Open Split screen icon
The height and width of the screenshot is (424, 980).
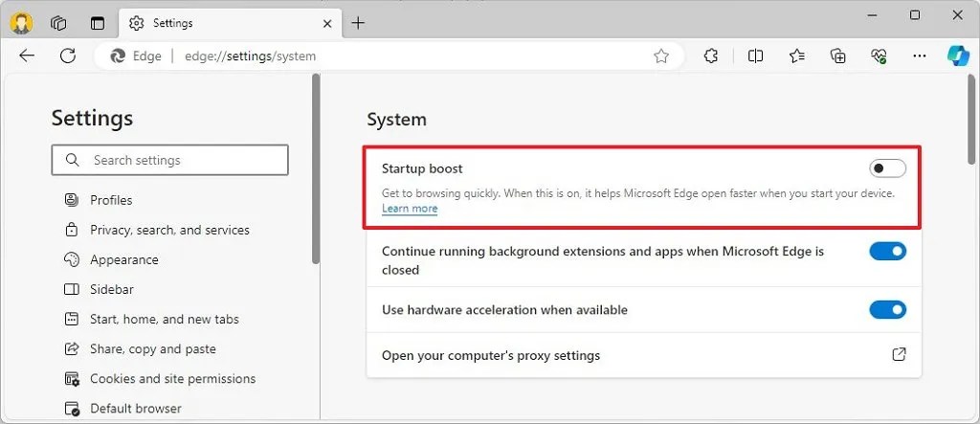755,56
